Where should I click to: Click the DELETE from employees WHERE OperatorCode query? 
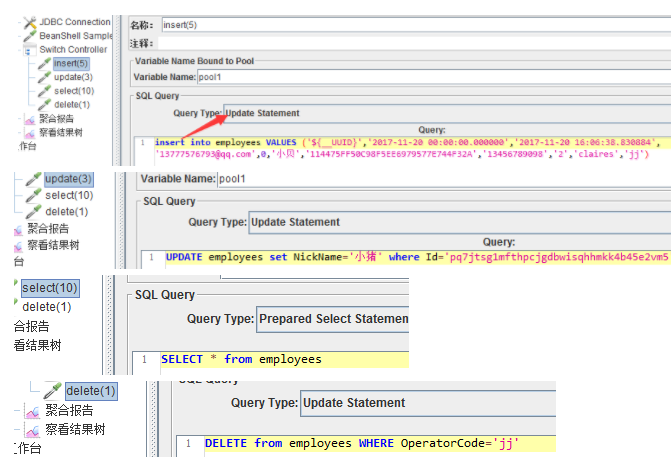362,443
